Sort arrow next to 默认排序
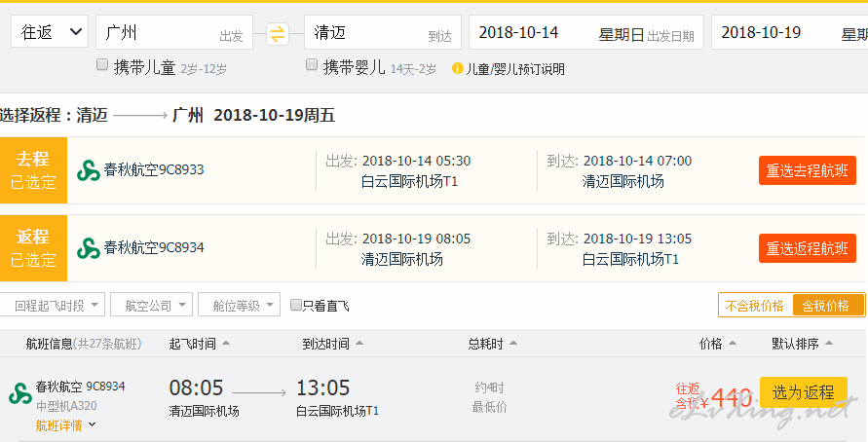The image size is (868, 442). (x=829, y=344)
